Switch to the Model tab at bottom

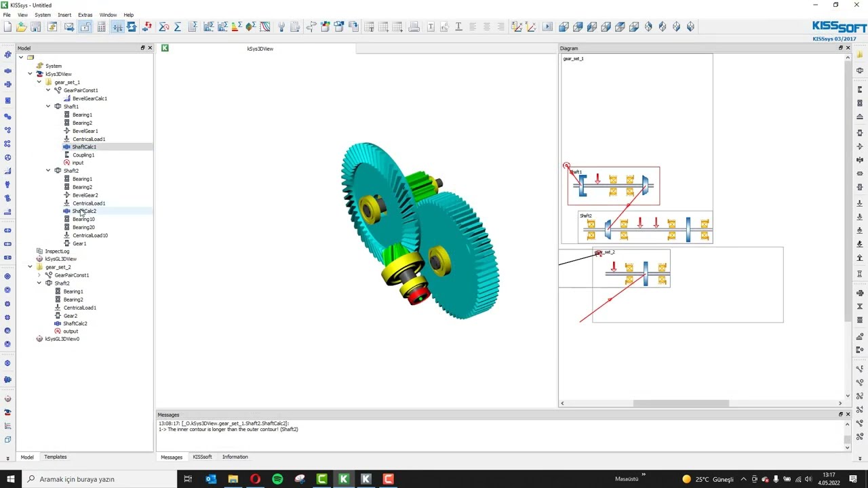[27, 457]
